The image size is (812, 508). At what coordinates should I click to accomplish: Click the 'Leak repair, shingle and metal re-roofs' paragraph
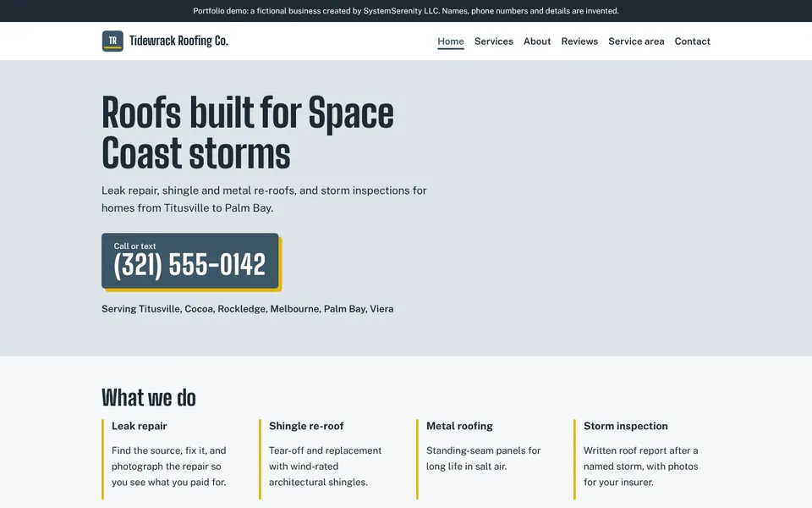pyautogui.click(x=264, y=199)
